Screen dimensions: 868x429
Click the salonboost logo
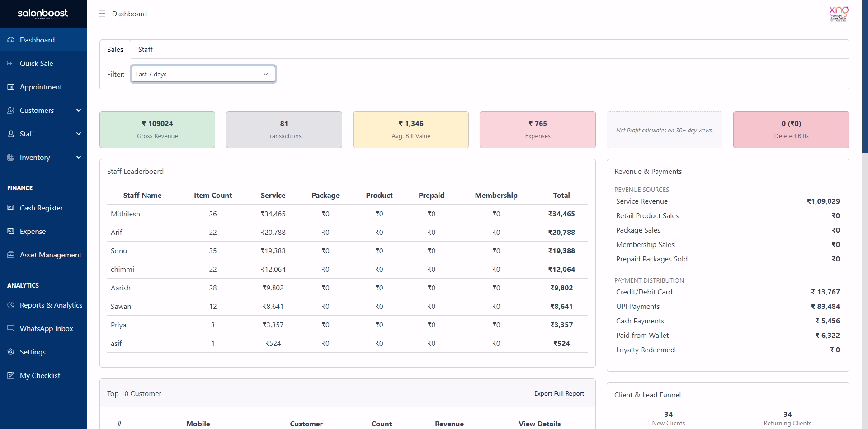click(43, 14)
